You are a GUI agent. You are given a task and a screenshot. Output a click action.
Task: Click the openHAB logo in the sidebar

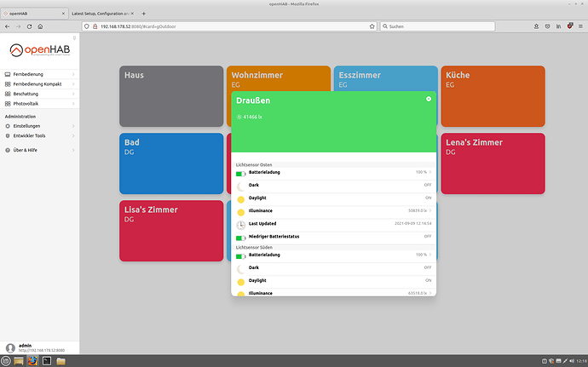pyautogui.click(x=40, y=50)
